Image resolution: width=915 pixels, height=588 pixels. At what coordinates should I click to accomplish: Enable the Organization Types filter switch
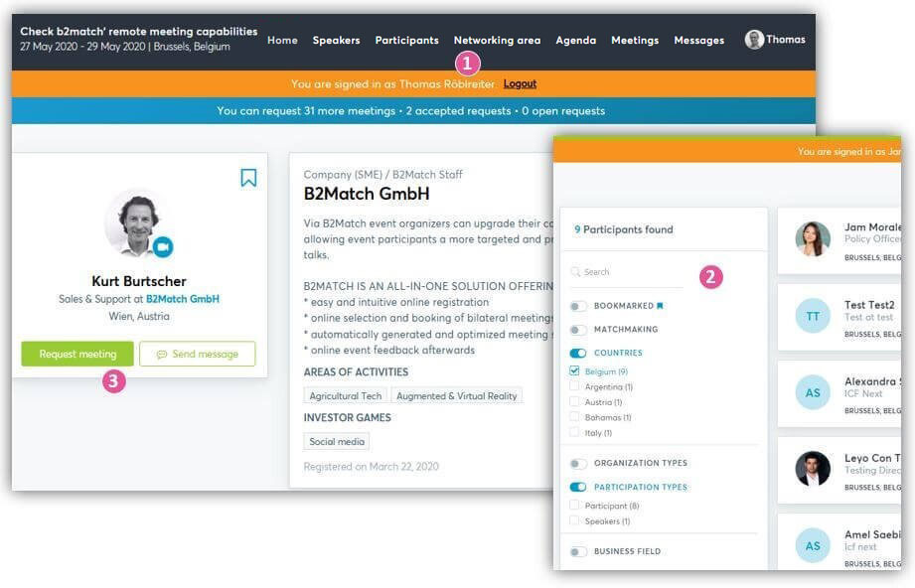tap(577, 464)
